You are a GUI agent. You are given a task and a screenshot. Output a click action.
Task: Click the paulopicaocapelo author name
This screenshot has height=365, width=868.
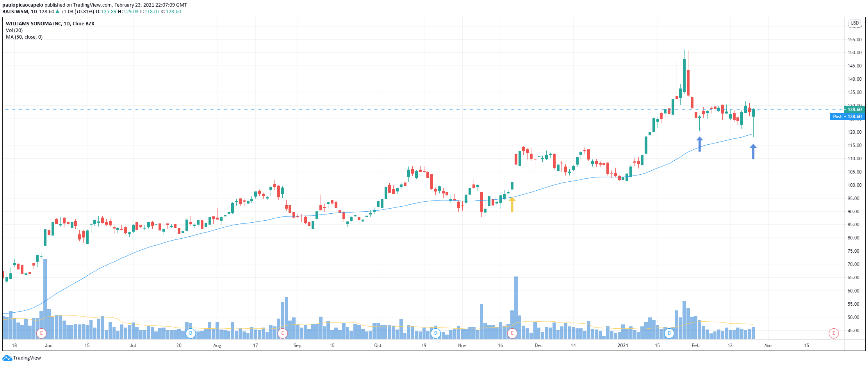23,5
